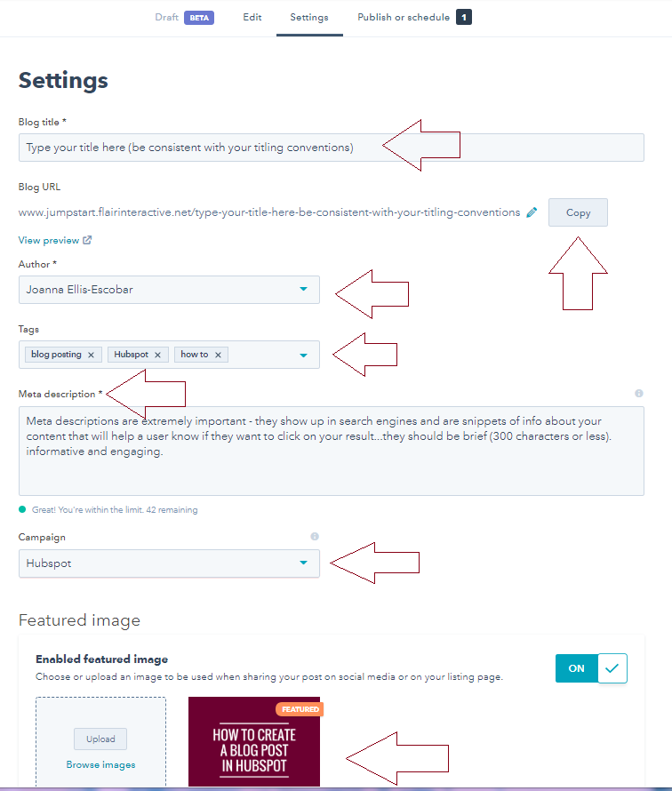This screenshot has height=791, width=672.
Task: Remove the 'how to' tag
Action: click(x=218, y=355)
